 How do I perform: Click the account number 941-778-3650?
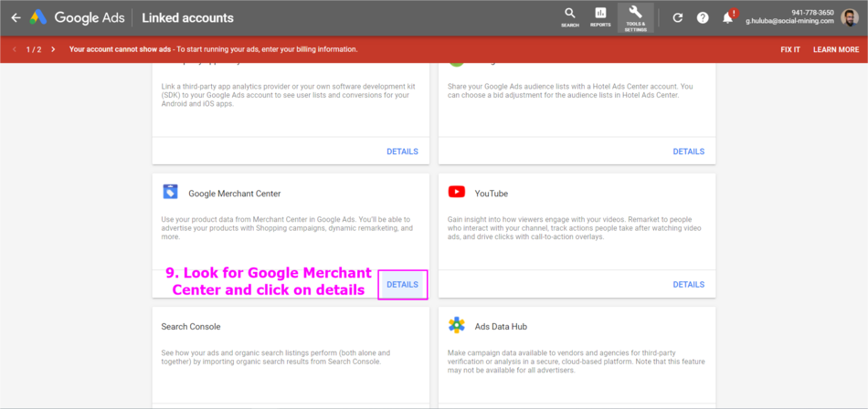pos(812,12)
